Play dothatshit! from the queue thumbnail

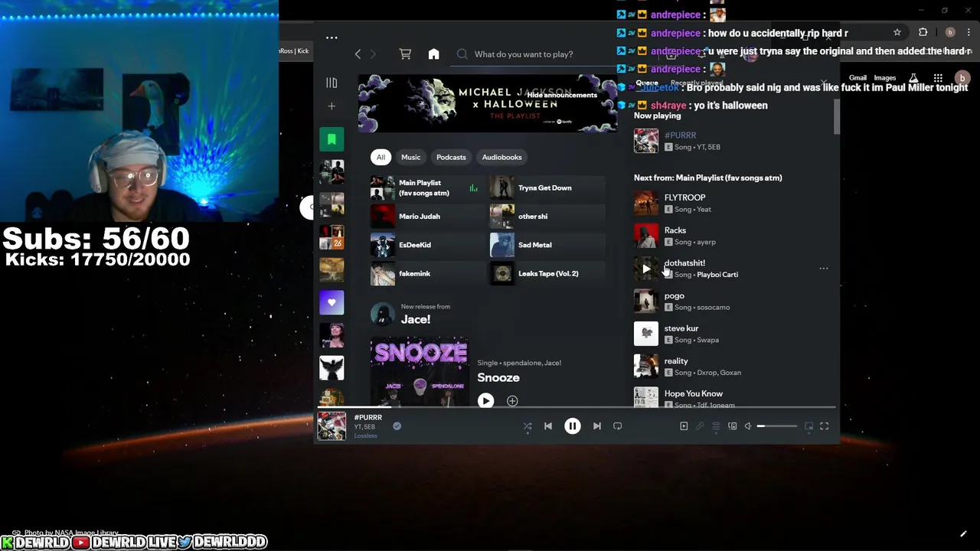(645, 269)
